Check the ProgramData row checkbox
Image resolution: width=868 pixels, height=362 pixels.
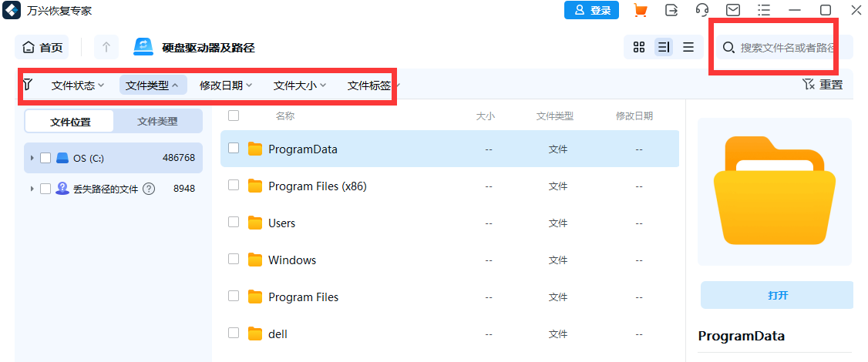pos(234,148)
